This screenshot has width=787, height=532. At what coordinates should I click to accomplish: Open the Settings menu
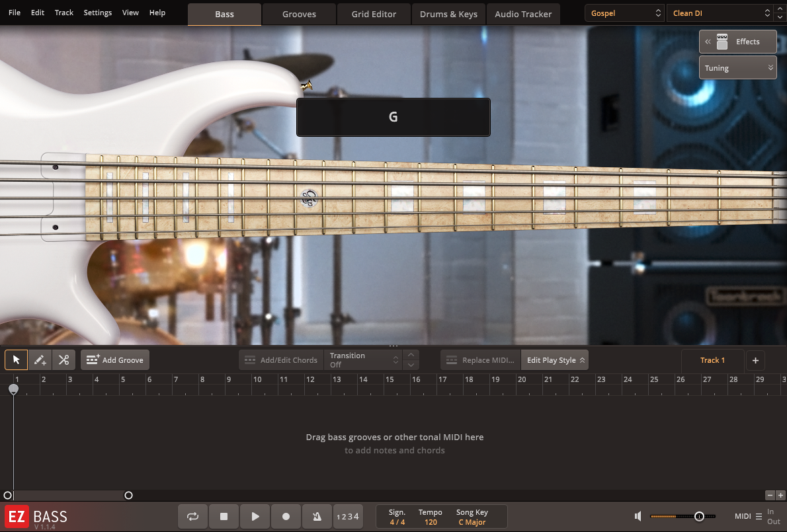(98, 13)
